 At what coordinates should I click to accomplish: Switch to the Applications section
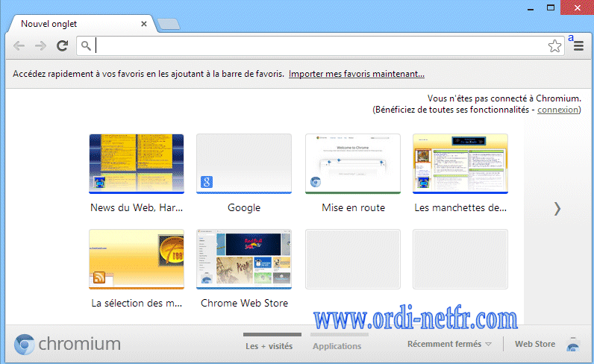[x=337, y=346]
